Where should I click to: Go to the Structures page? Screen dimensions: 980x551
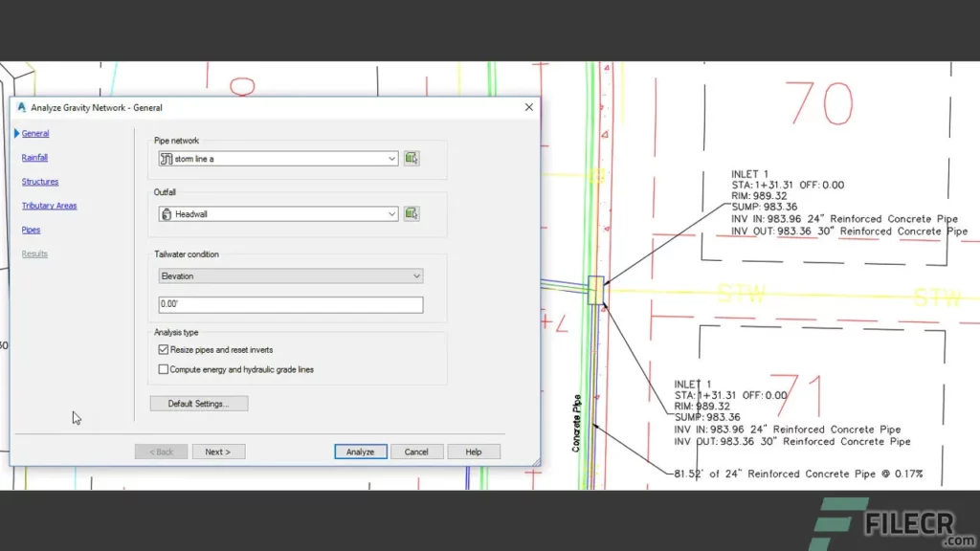tap(38, 181)
